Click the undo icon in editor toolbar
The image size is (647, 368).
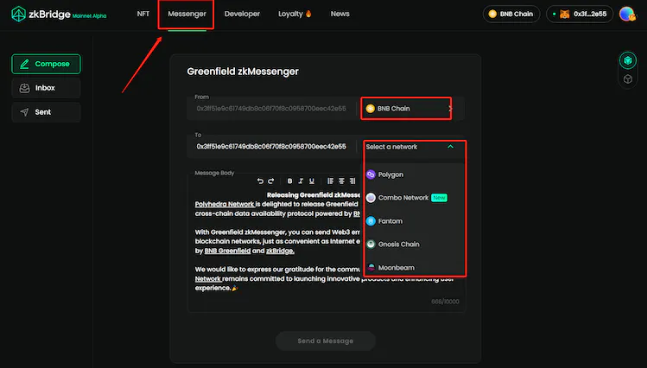(x=260, y=181)
